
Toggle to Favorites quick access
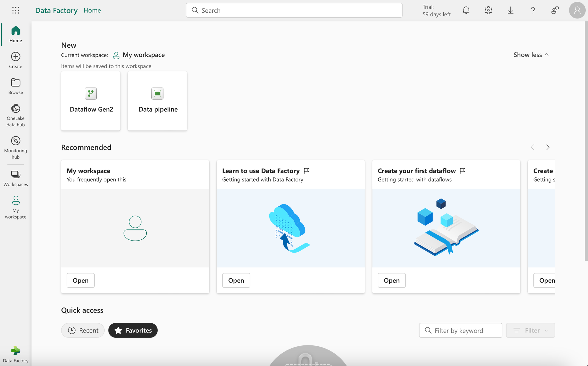(x=133, y=330)
